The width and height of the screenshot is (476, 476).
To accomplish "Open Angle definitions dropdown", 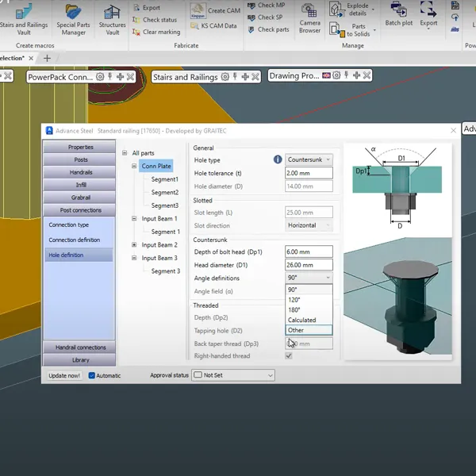I will [x=309, y=278].
